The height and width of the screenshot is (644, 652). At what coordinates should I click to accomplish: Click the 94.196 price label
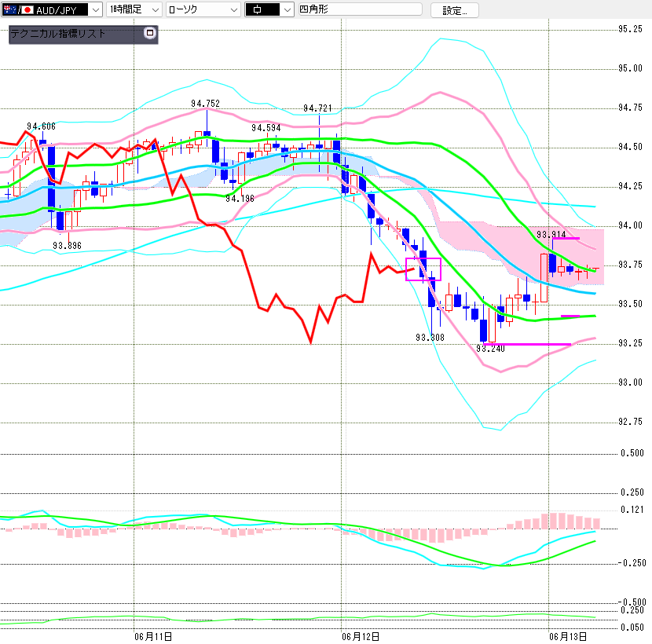tap(240, 199)
